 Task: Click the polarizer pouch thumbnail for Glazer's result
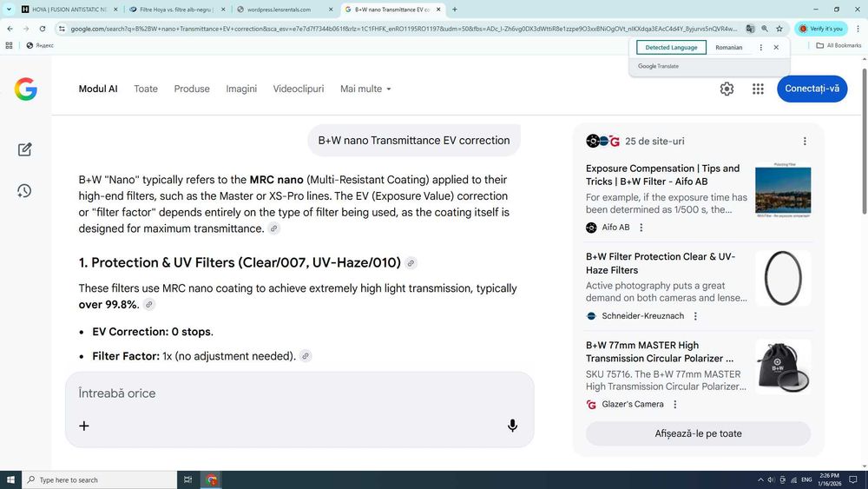click(783, 367)
